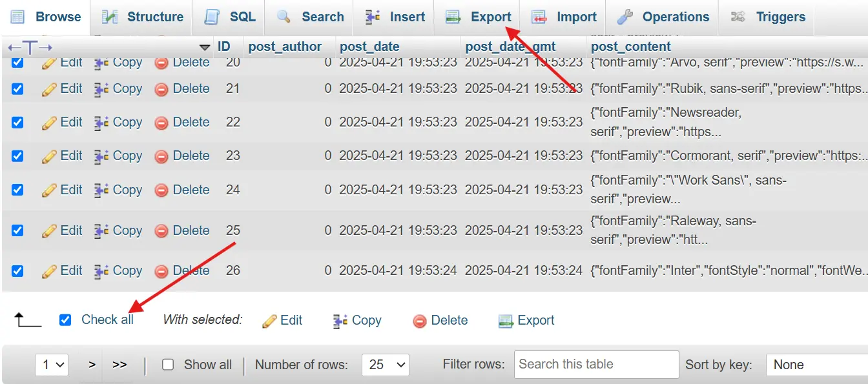This screenshot has width=868, height=384.
Task: Jump to last page with >> button
Action: click(x=119, y=365)
